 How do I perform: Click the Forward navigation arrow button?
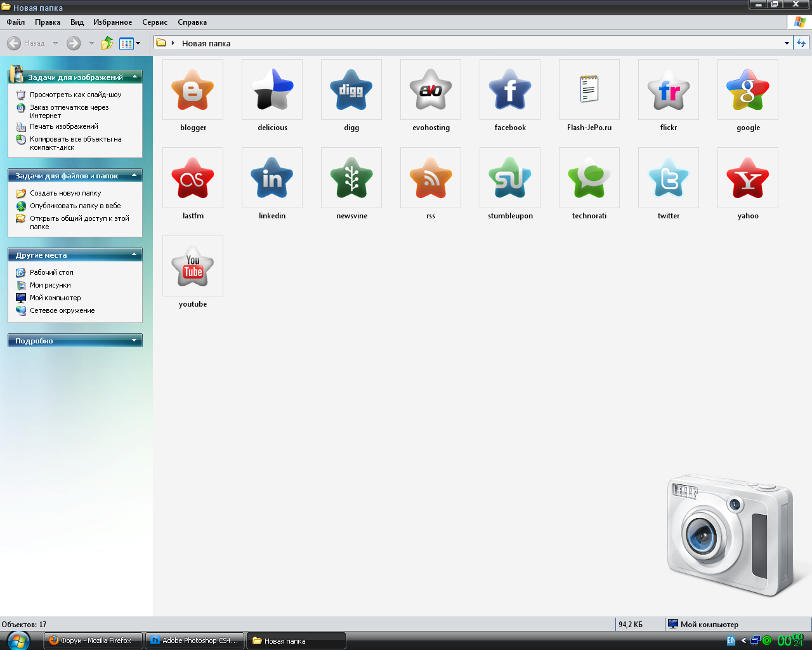coord(74,43)
